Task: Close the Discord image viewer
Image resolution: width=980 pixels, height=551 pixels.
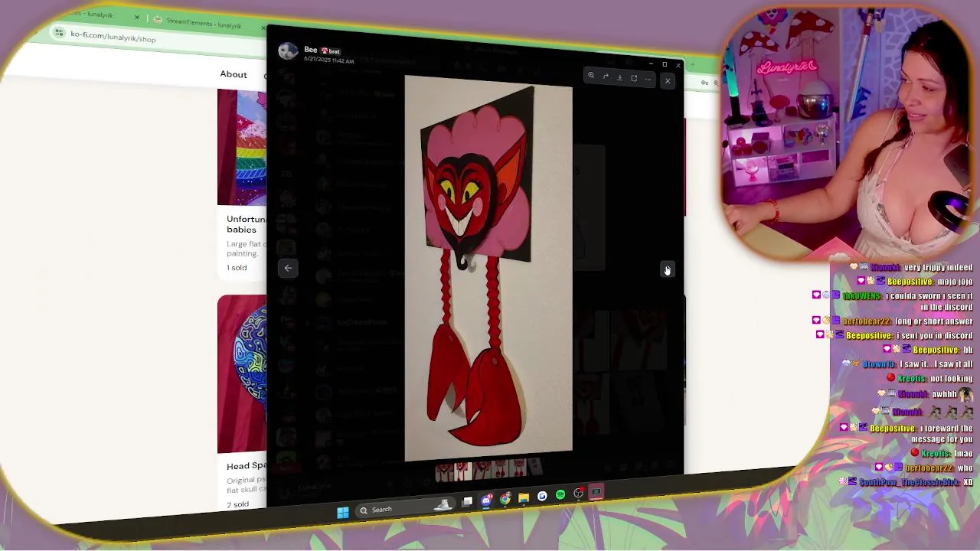Action: click(x=668, y=80)
